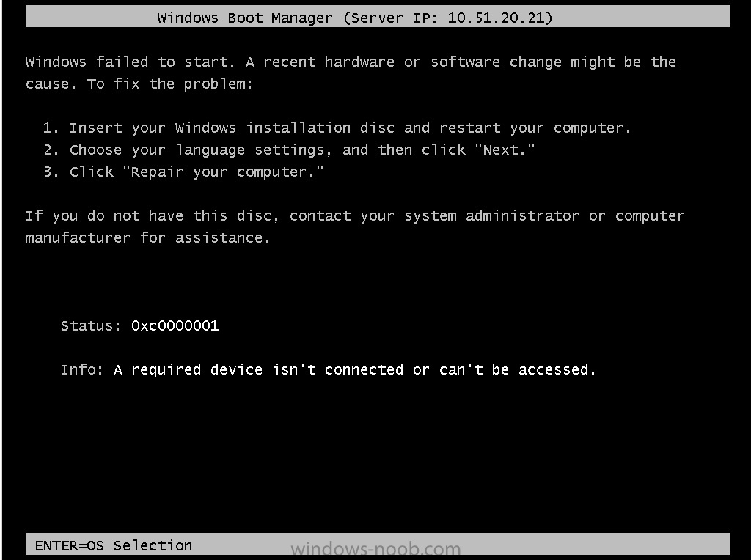Screen dimensions: 751x560
Task: Click the Windows Boot Manager title bar
Action: (378, 17)
